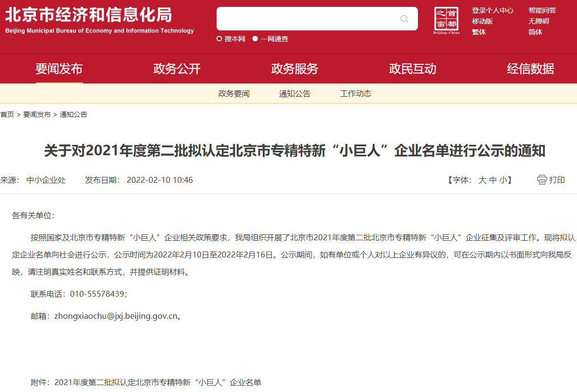The image size is (577, 392).
Task: Open the 政务公开 nav tab
Action: pos(177,69)
